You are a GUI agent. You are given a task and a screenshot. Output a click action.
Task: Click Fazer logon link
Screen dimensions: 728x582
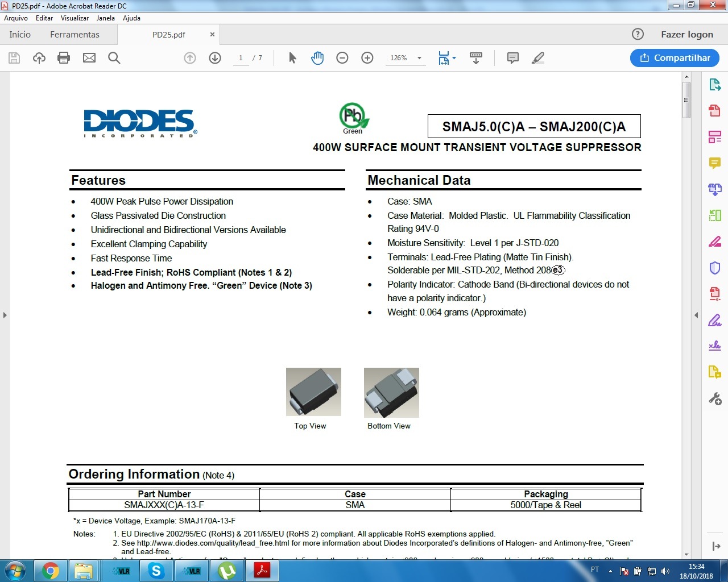coord(686,35)
